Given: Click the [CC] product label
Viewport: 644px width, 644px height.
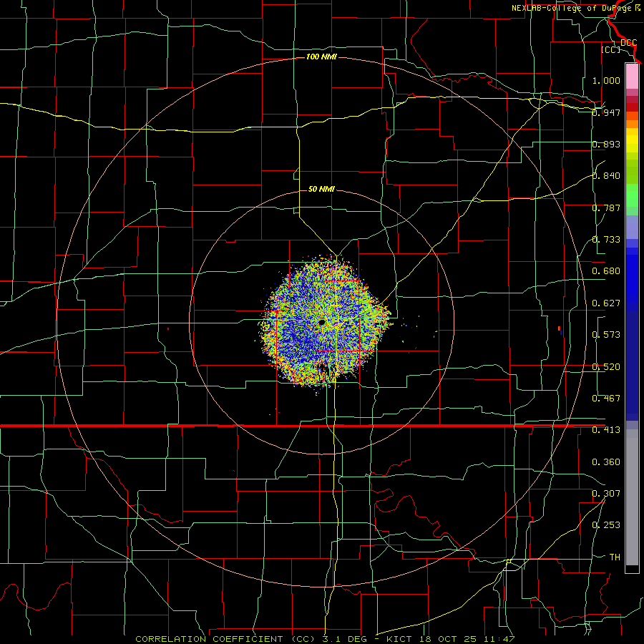Looking at the screenshot, I should coord(610,49).
